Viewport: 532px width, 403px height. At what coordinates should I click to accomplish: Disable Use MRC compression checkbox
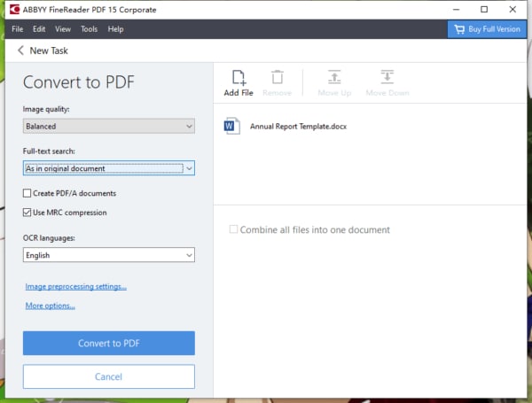27,213
